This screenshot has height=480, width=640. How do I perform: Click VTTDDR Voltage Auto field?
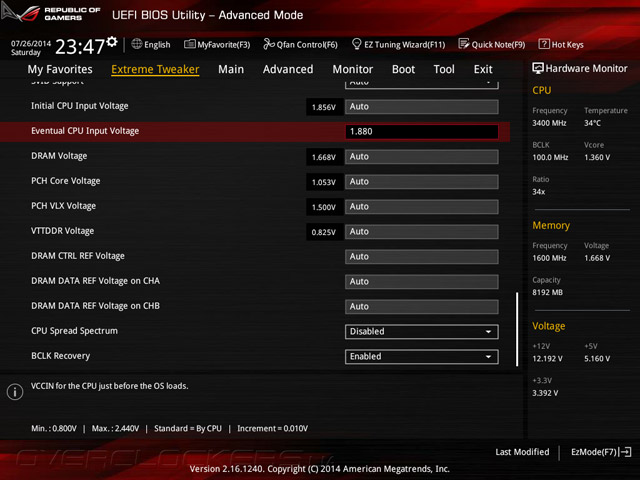click(422, 231)
